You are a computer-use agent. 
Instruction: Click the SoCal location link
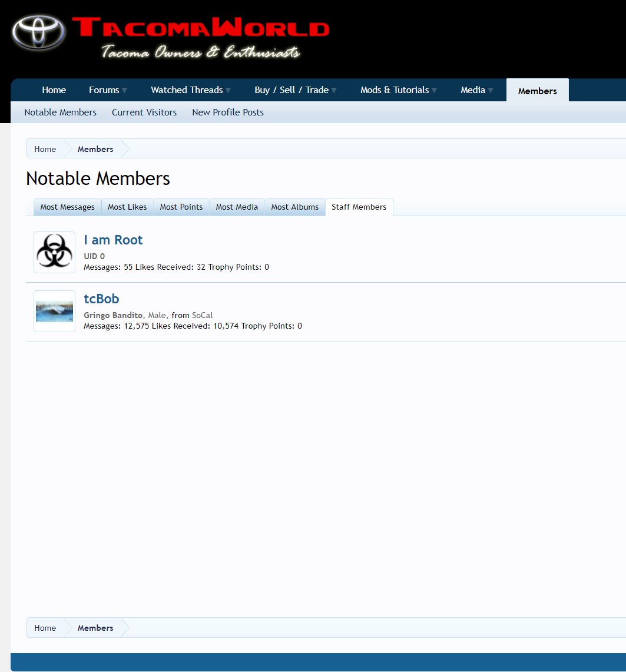click(x=202, y=315)
